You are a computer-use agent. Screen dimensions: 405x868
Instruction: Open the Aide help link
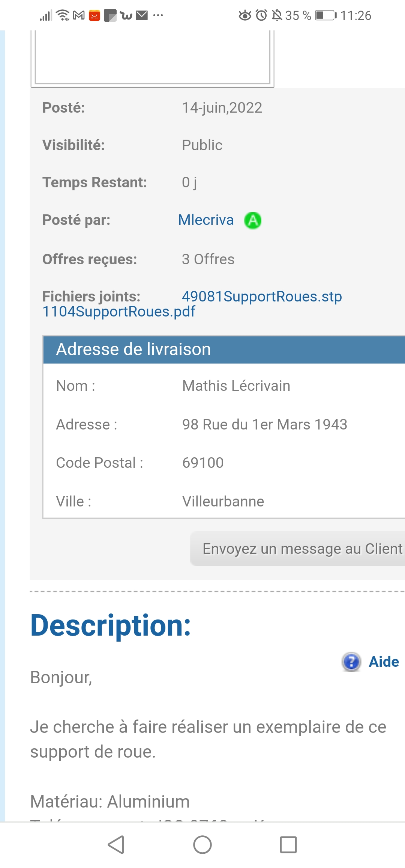point(384,662)
